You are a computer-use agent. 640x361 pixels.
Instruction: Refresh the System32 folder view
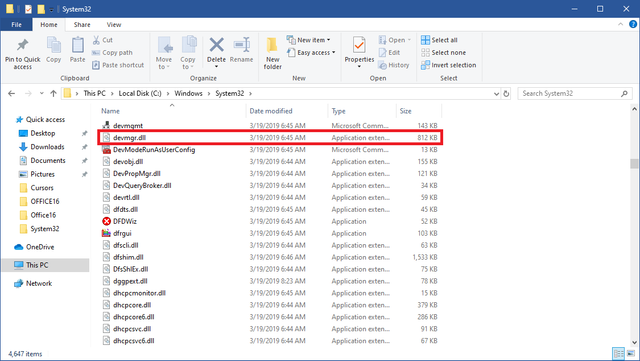pyautogui.click(x=506, y=94)
